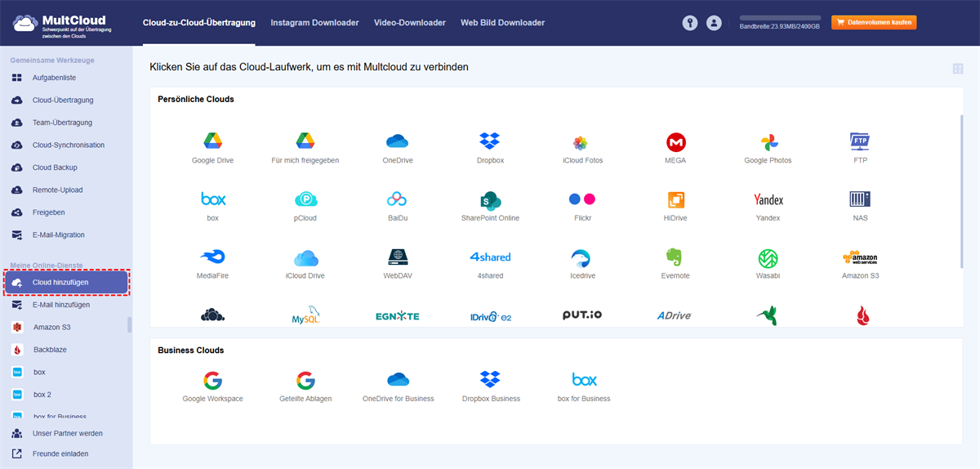Pick the put.io logo
Image resolution: width=980 pixels, height=469 pixels.
tap(582, 315)
